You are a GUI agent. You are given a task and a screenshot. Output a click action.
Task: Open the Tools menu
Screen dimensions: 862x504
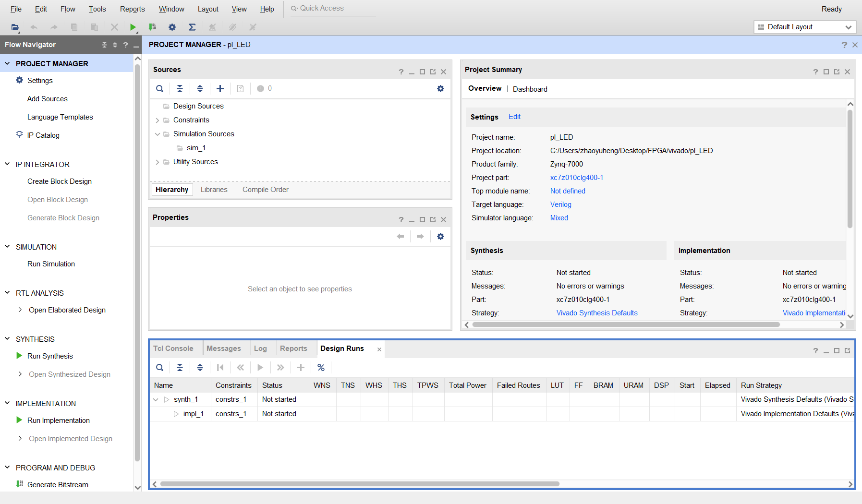(x=97, y=9)
